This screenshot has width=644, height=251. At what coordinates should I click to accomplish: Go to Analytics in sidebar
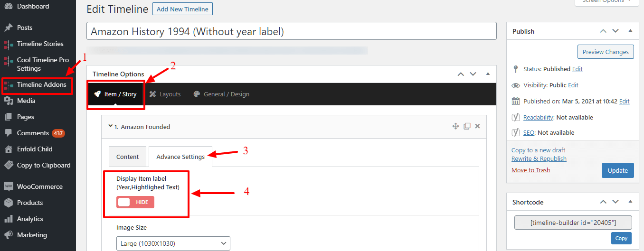(x=30, y=219)
